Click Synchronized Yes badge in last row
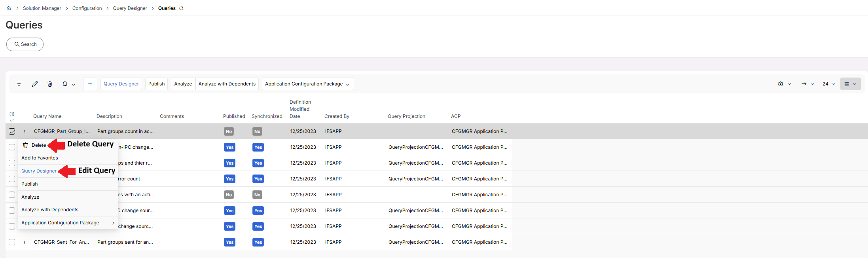The width and height of the screenshot is (868, 258). point(258,242)
